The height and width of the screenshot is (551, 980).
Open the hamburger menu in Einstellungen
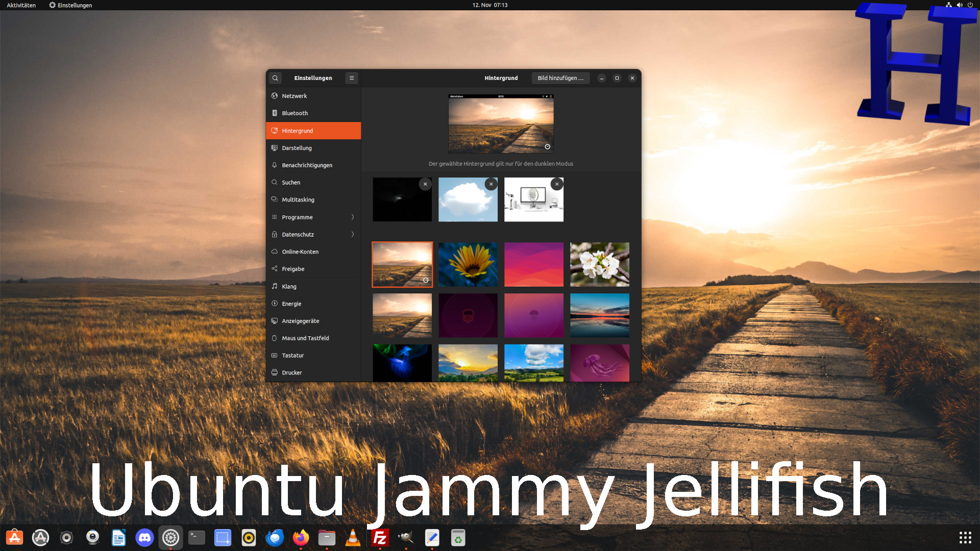coord(352,78)
